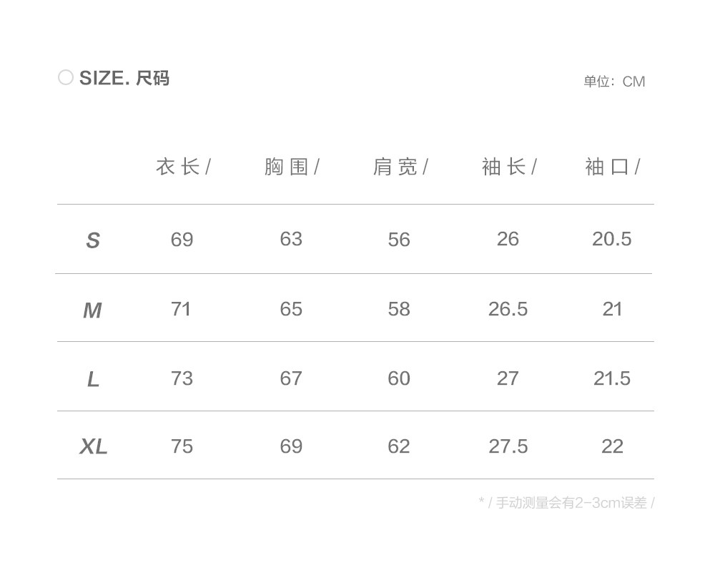Click the 20.5 cuff value for size S
This screenshot has height=588, width=715.
611,239
